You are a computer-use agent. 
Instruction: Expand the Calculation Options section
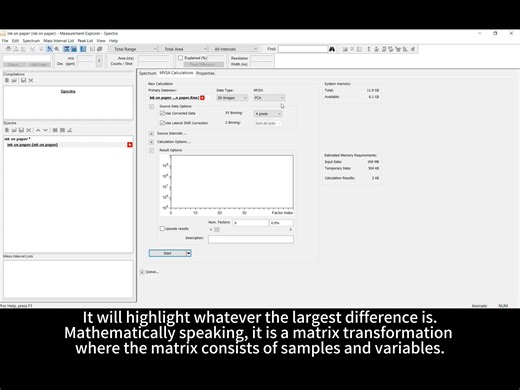(x=151, y=142)
